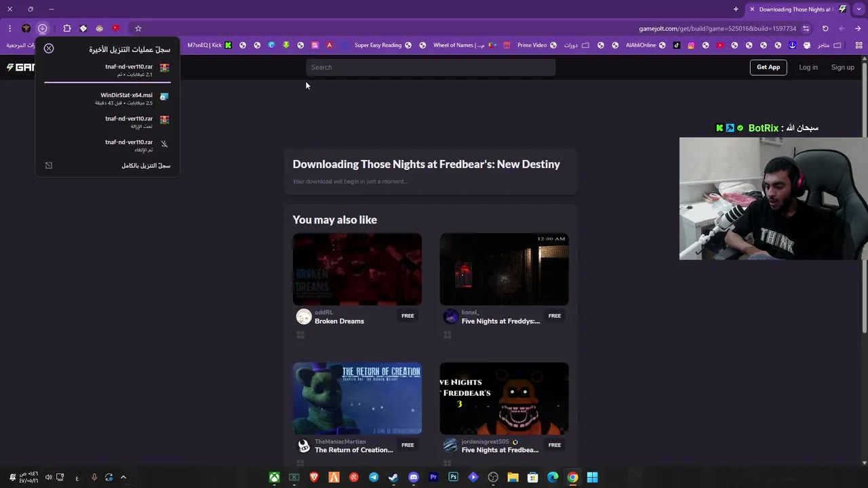Open File Explorer from taskbar
868x488 pixels.
click(513, 477)
